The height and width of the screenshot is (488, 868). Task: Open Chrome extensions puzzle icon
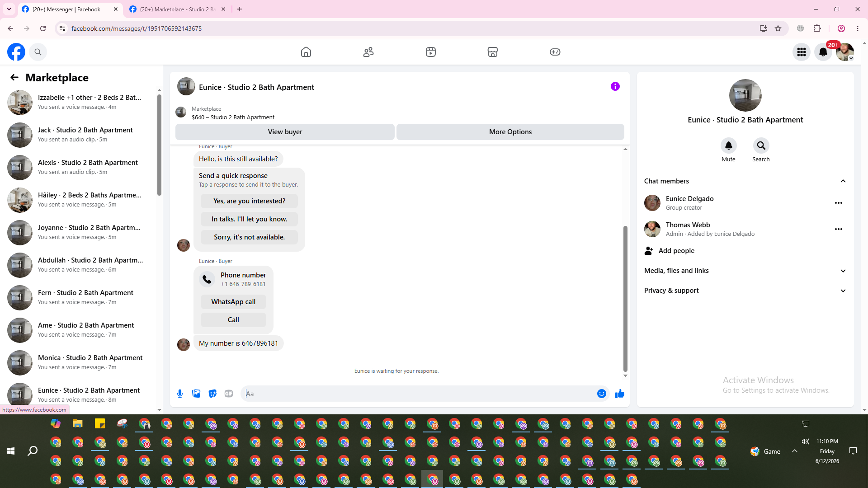click(x=817, y=28)
